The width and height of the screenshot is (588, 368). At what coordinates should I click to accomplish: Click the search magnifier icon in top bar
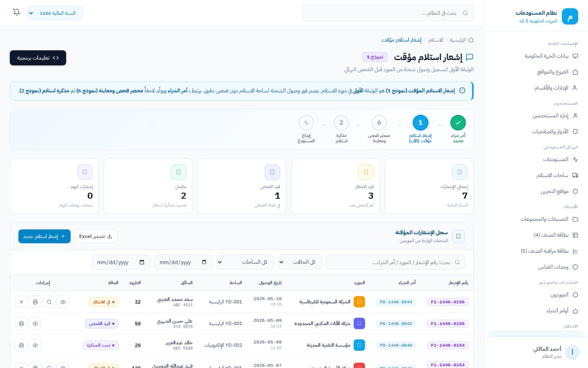[x=465, y=13]
